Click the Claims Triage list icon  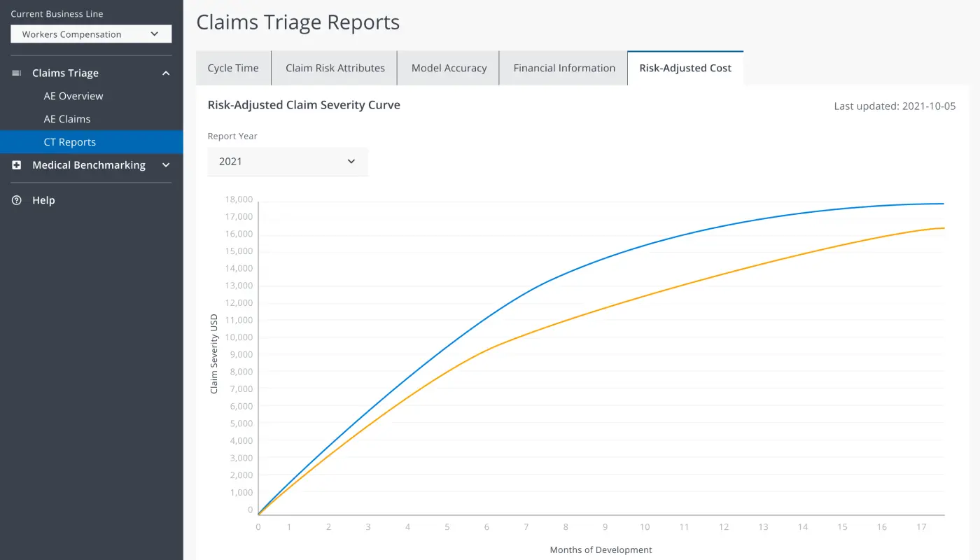15,73
